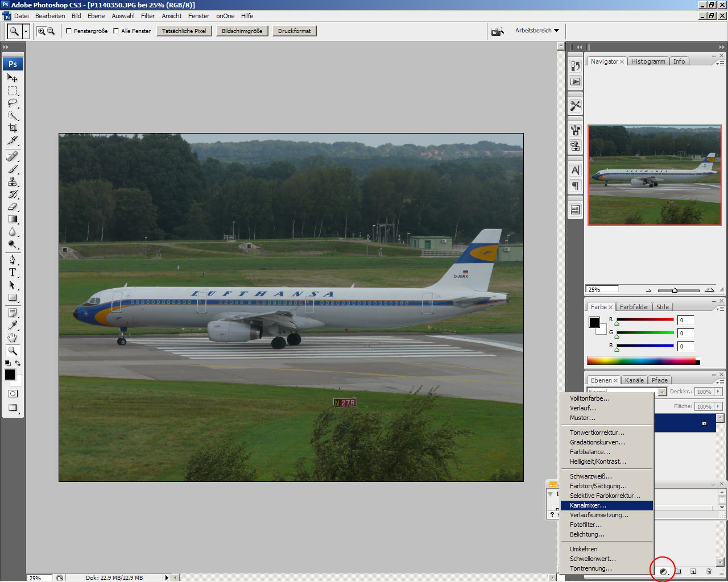Screen dimensions: 728x582
Task: Select the Eraser tool
Action: 13,206
